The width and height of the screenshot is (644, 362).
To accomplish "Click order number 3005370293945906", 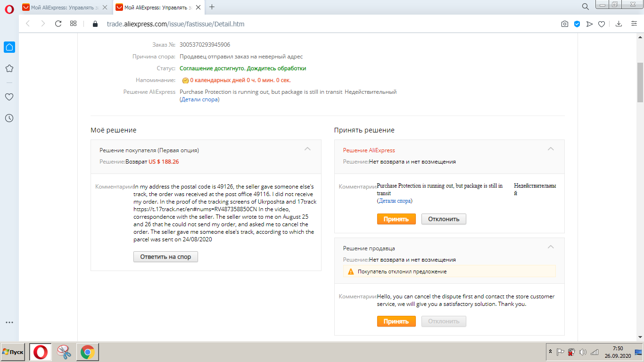I will coord(205,45).
